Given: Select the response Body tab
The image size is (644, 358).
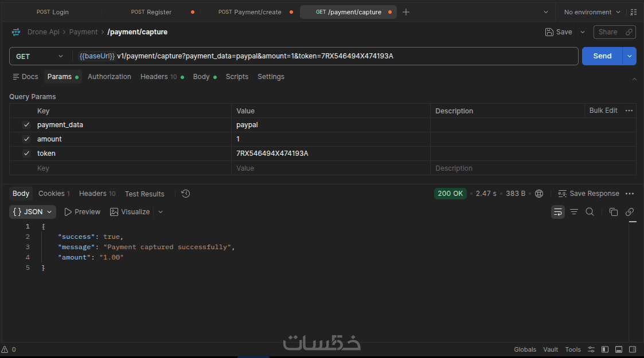Looking at the screenshot, I should (21, 194).
